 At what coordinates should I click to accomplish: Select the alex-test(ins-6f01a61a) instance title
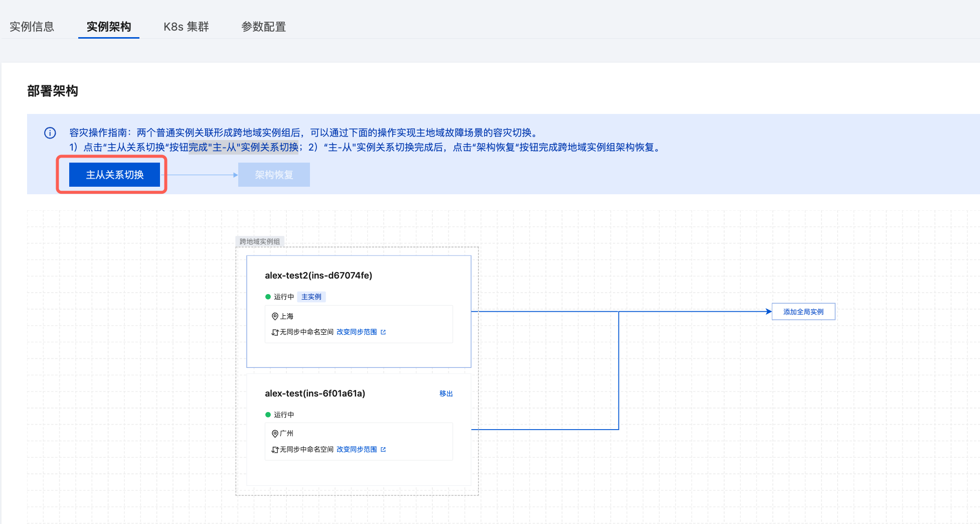point(315,394)
